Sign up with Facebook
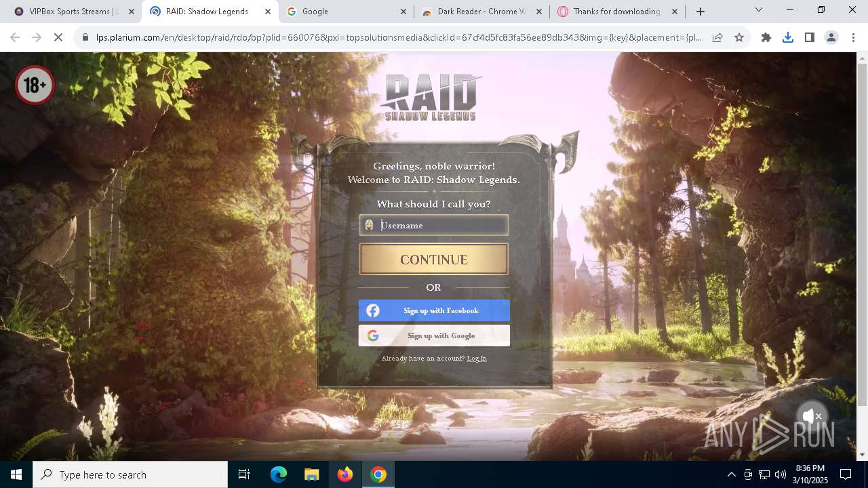 (434, 310)
